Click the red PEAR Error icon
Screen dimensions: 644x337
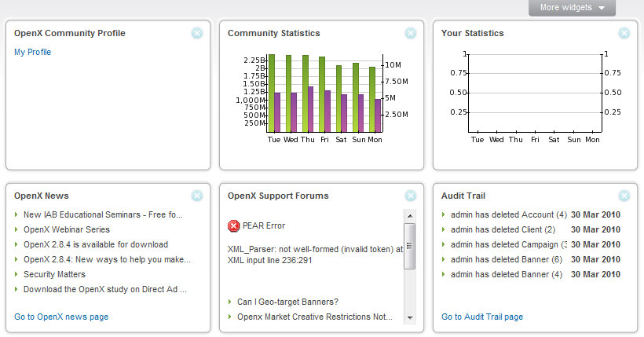(233, 226)
